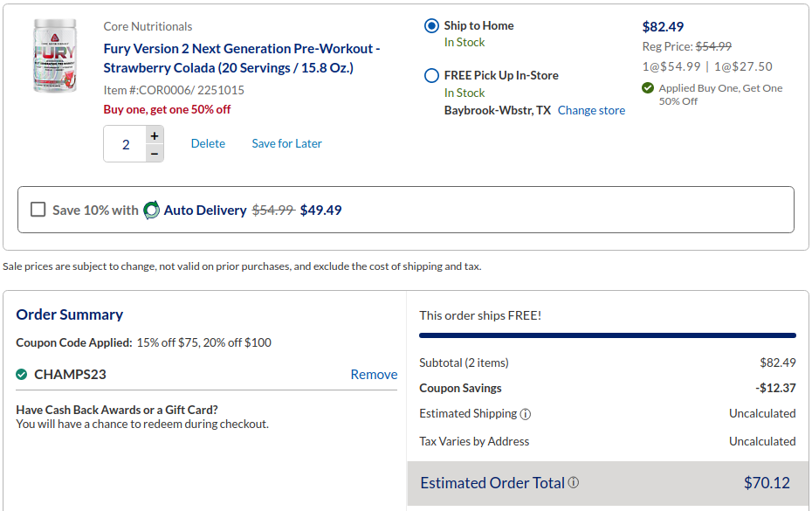Viewport: 812px width, 511px height.
Task: Click the green checkmark beside CHAMPS23
Action: point(22,375)
